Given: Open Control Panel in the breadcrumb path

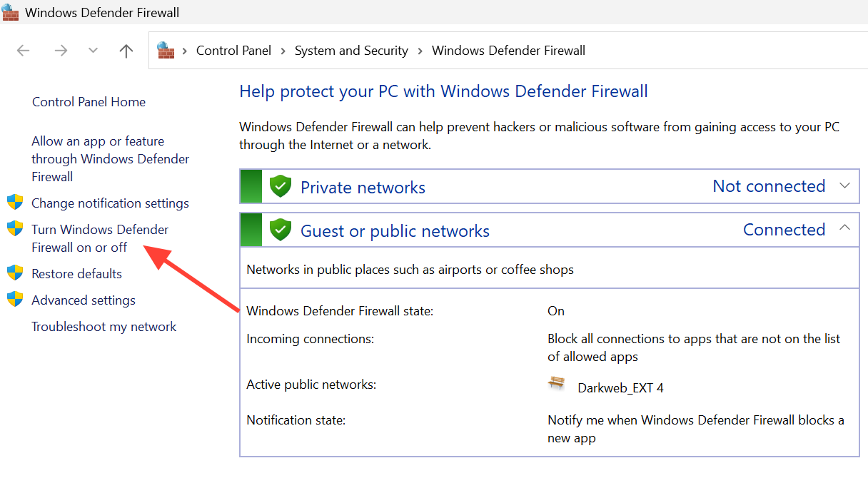Looking at the screenshot, I should click(x=233, y=51).
